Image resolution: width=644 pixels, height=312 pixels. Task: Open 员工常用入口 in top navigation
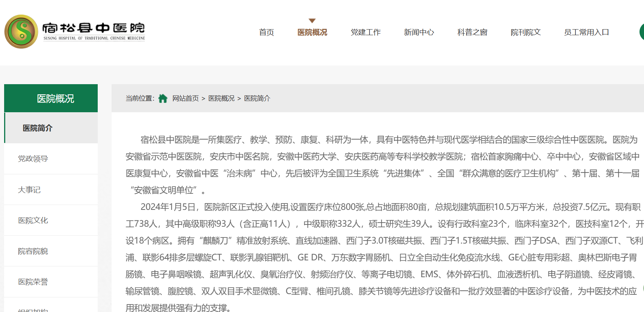point(586,33)
